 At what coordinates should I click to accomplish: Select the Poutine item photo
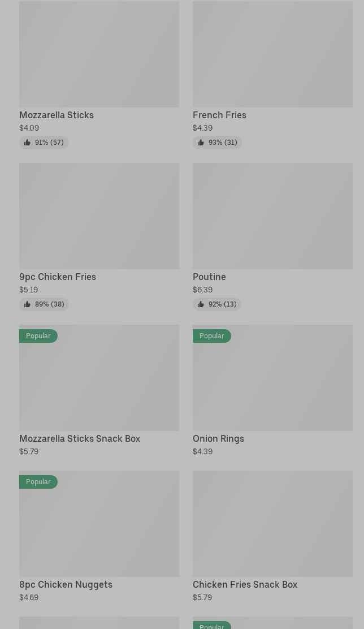(x=272, y=216)
